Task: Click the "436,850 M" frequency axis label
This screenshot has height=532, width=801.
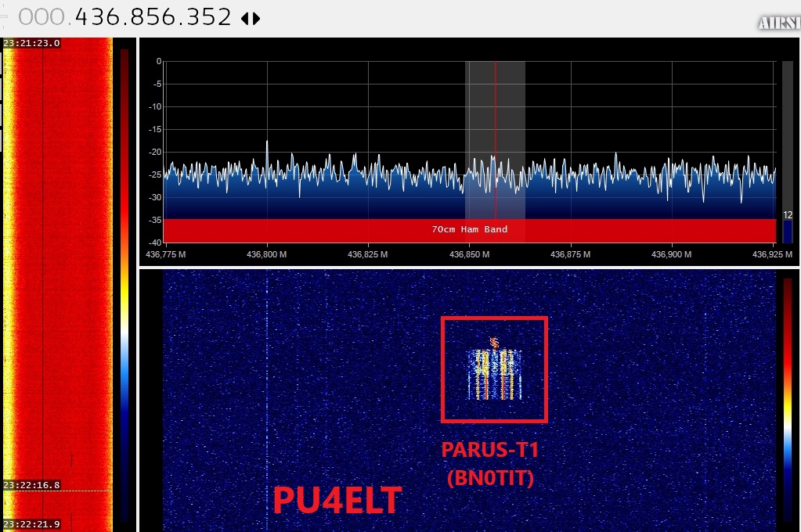Action: pos(469,254)
